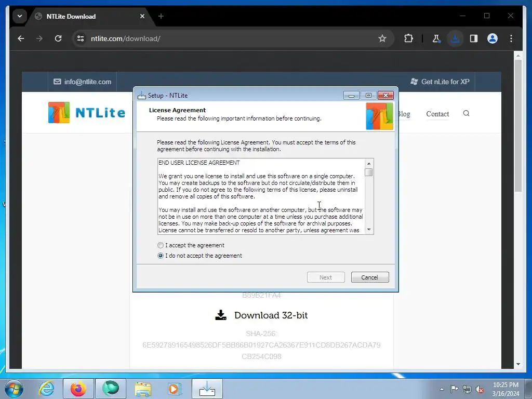Open a new browser tab

click(x=161, y=16)
